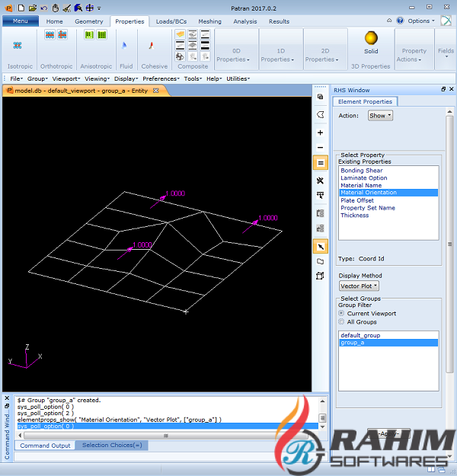Open the Viewport menu
This screenshot has width=457, height=476.
pyautogui.click(x=66, y=78)
